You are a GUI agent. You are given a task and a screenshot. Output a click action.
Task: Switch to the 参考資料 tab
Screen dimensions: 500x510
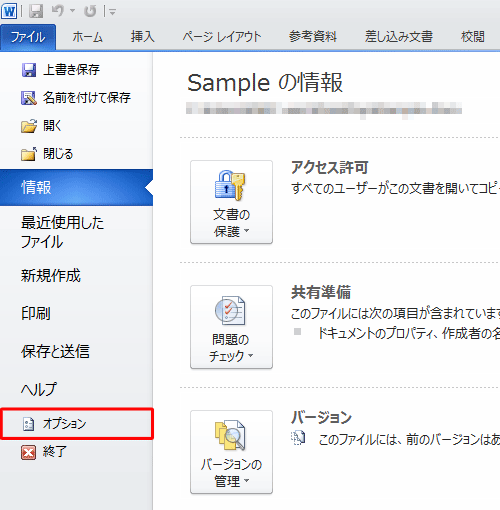click(313, 37)
